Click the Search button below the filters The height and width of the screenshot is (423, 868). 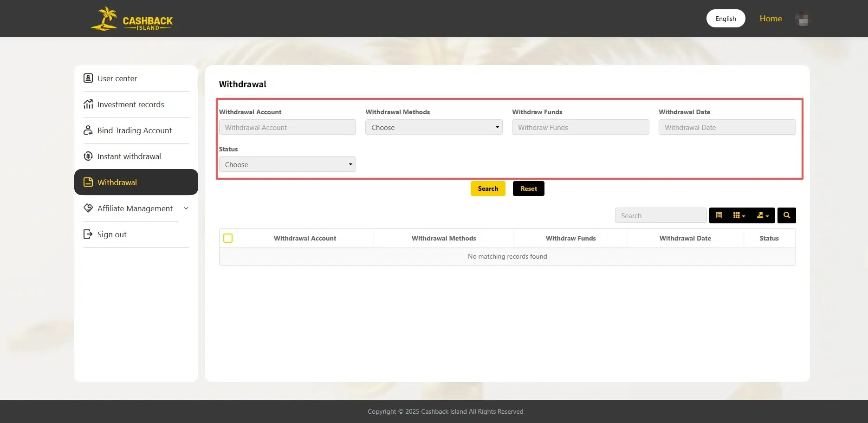coord(487,188)
